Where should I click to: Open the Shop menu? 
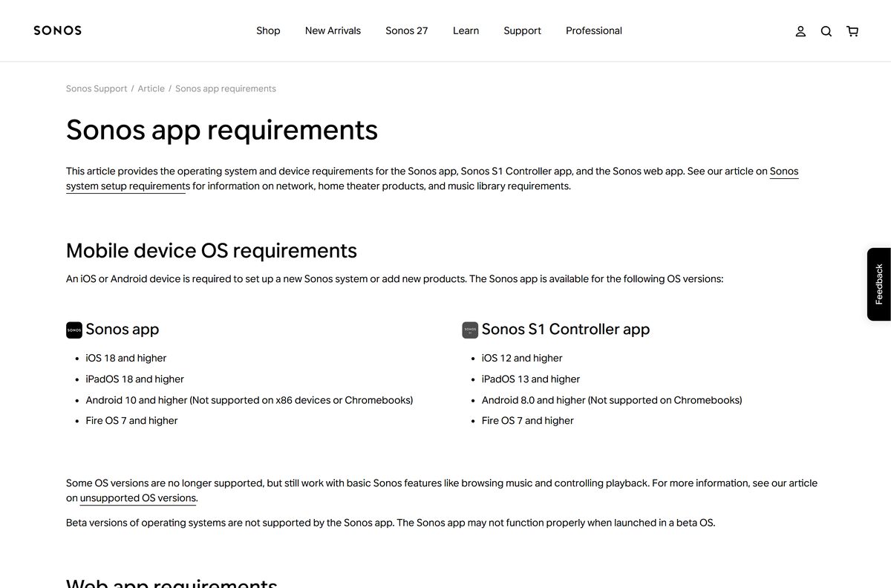point(268,30)
